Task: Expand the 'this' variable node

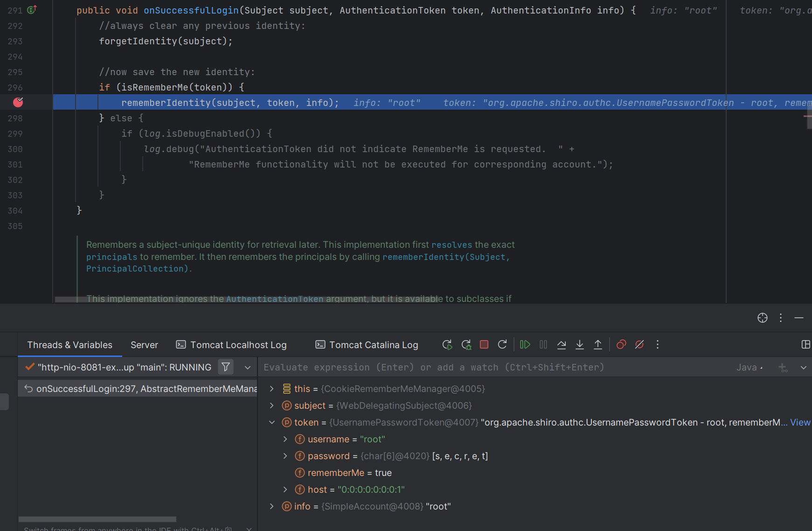Action: click(x=272, y=389)
